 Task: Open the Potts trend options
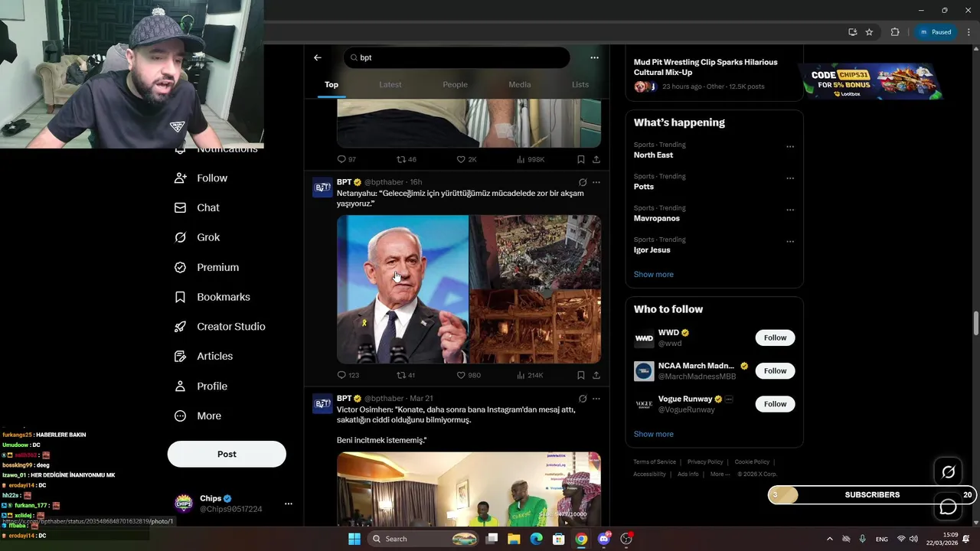[790, 178]
